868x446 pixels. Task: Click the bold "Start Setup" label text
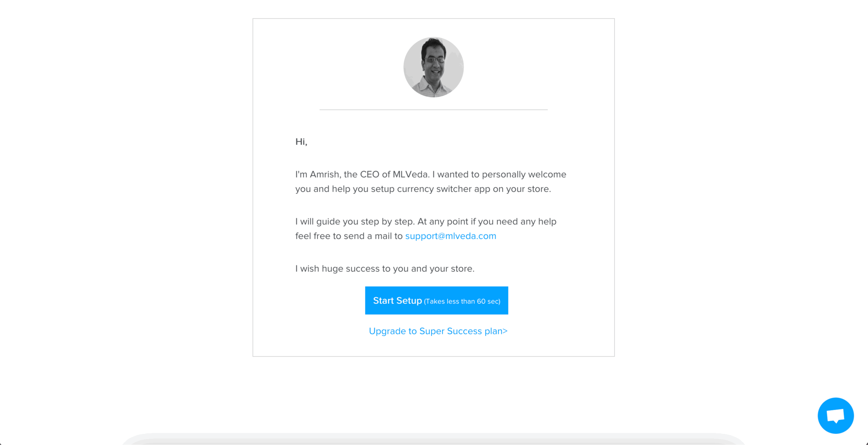[x=397, y=300]
